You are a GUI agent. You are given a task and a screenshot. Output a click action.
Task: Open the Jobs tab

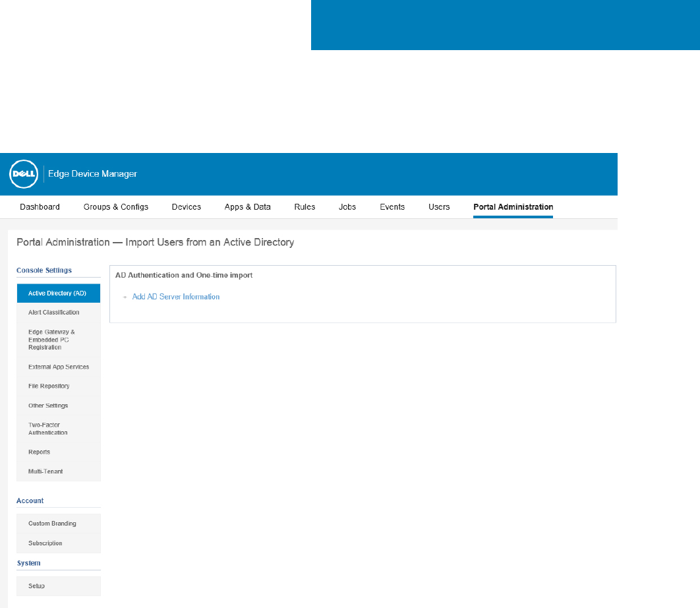click(x=347, y=207)
